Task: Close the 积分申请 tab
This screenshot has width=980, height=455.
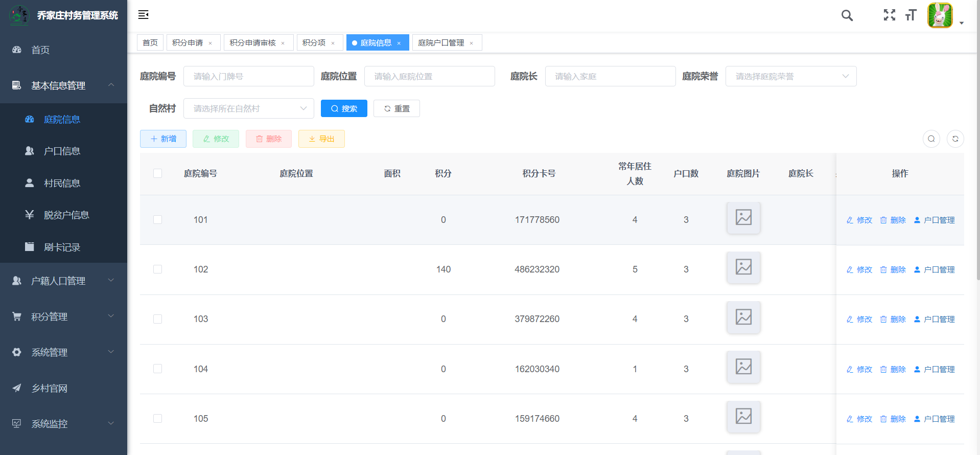Action: pyautogui.click(x=210, y=43)
